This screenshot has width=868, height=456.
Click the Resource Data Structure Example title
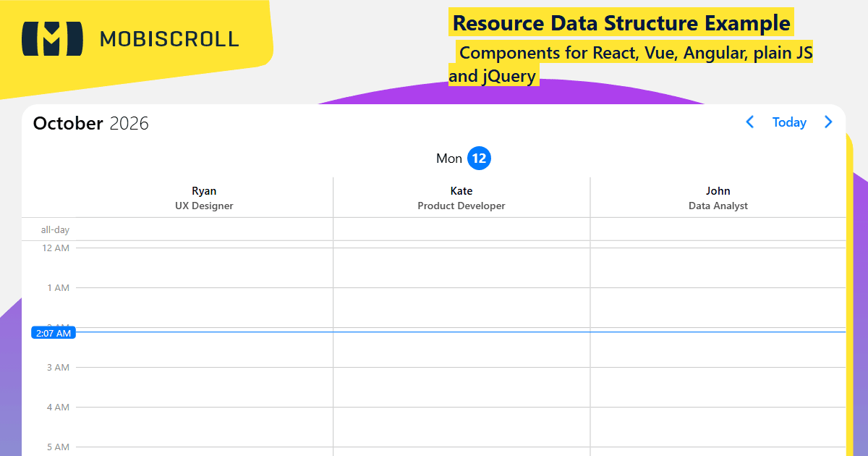pyautogui.click(x=621, y=22)
